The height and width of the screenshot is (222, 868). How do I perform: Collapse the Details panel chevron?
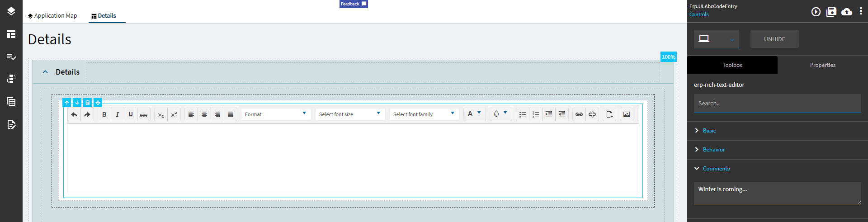pyautogui.click(x=45, y=72)
